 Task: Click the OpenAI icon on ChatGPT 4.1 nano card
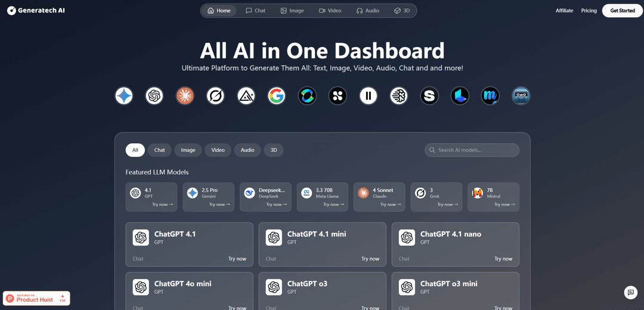tap(407, 238)
